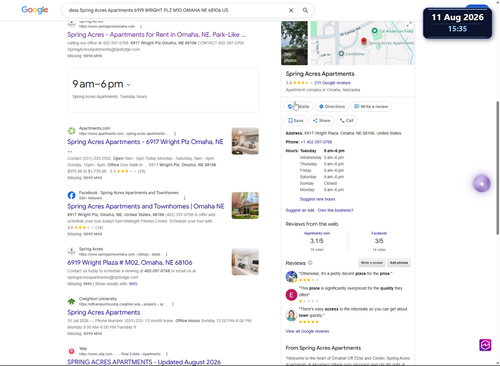Click the options dots next to the Apartments.com URL

click(x=175, y=134)
